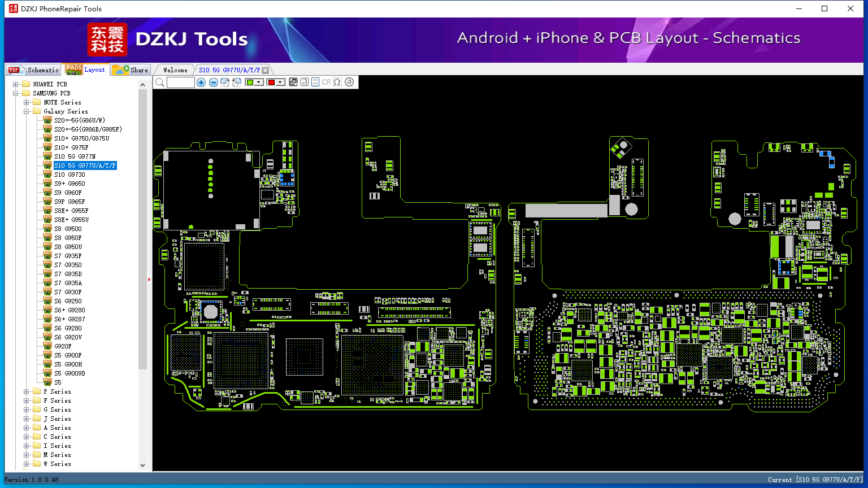Zoom out with the blue minus icon

(x=214, y=82)
